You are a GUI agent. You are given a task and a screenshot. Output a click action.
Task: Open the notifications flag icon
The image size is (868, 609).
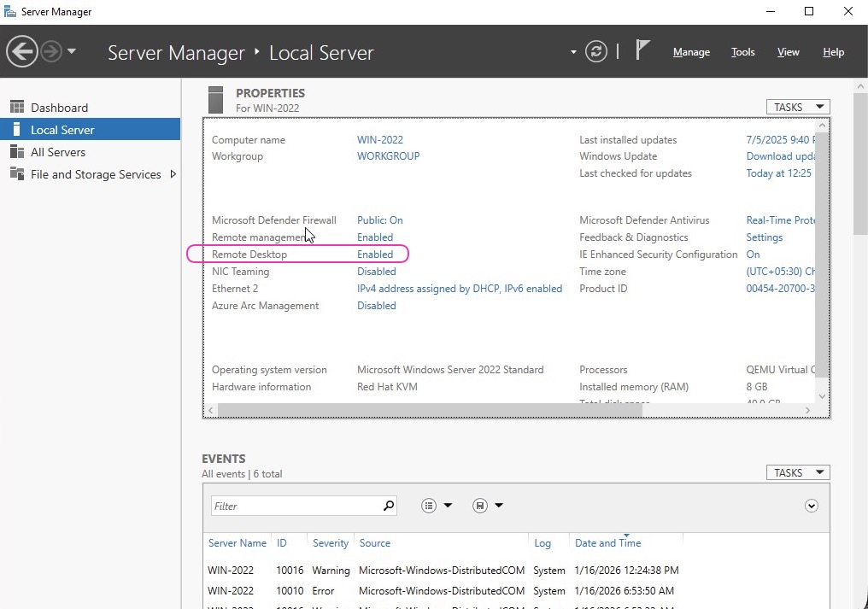point(642,51)
